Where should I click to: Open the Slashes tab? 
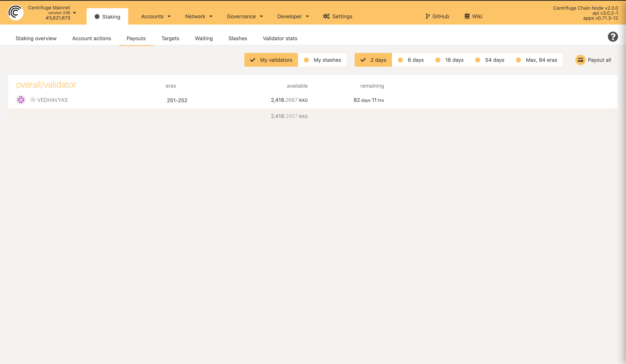click(x=238, y=38)
